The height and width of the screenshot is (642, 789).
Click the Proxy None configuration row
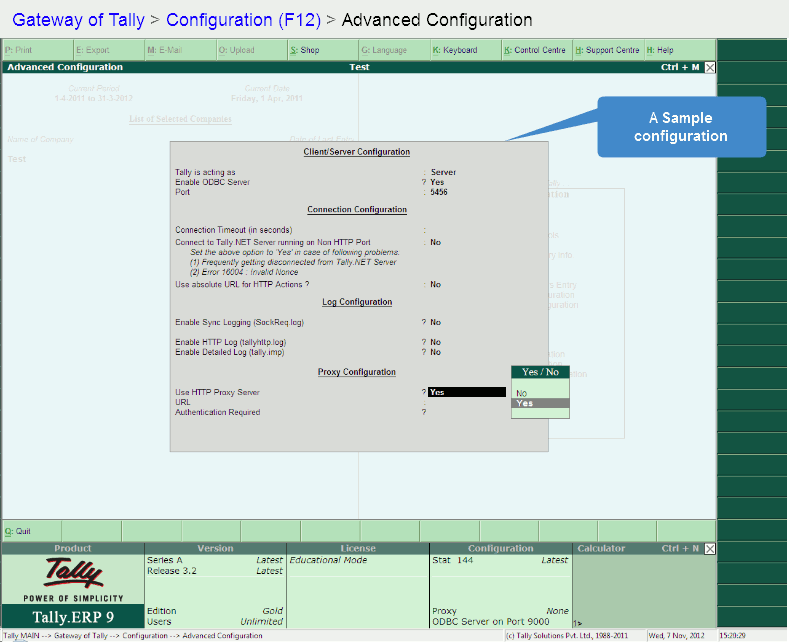point(500,611)
